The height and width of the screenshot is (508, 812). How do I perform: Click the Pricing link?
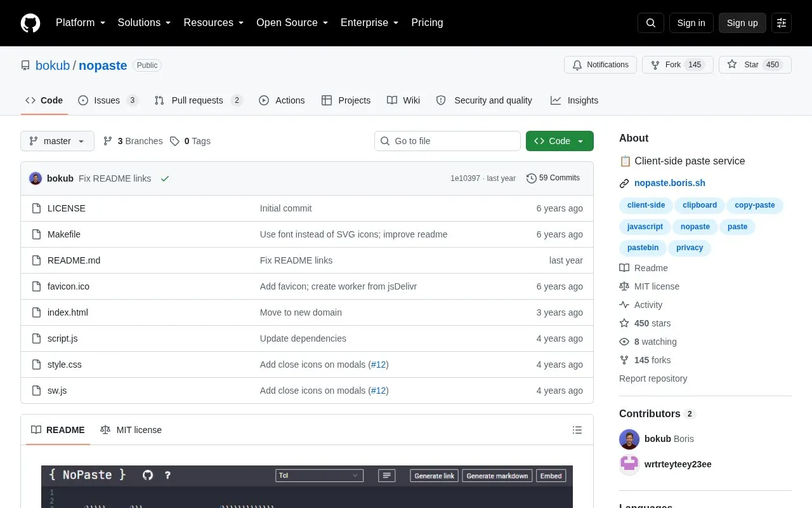[x=427, y=23]
